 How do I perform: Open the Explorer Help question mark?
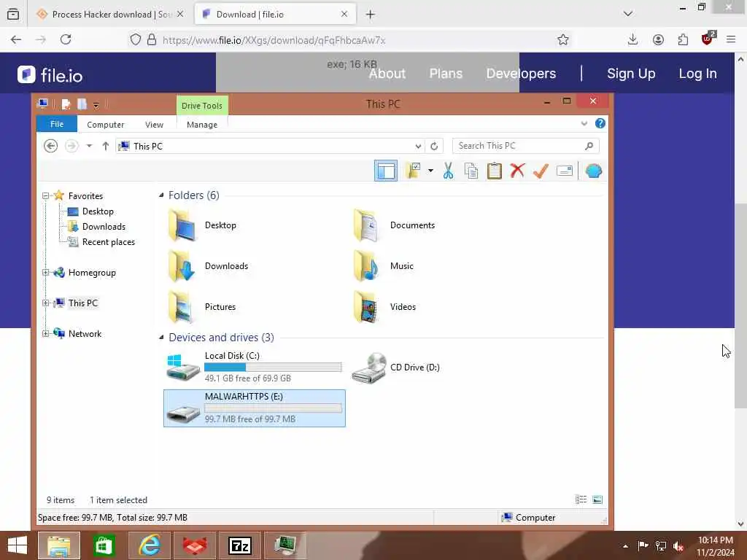600,124
